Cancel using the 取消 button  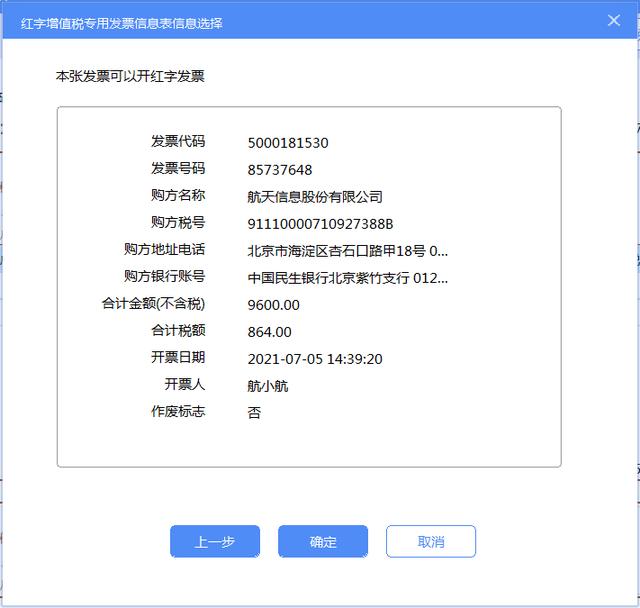pyautogui.click(x=431, y=541)
